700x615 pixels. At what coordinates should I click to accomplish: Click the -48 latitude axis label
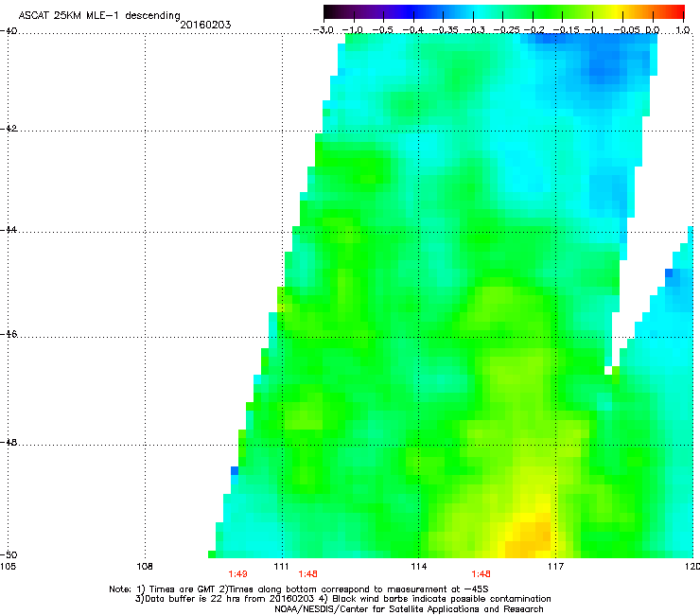coord(9,443)
